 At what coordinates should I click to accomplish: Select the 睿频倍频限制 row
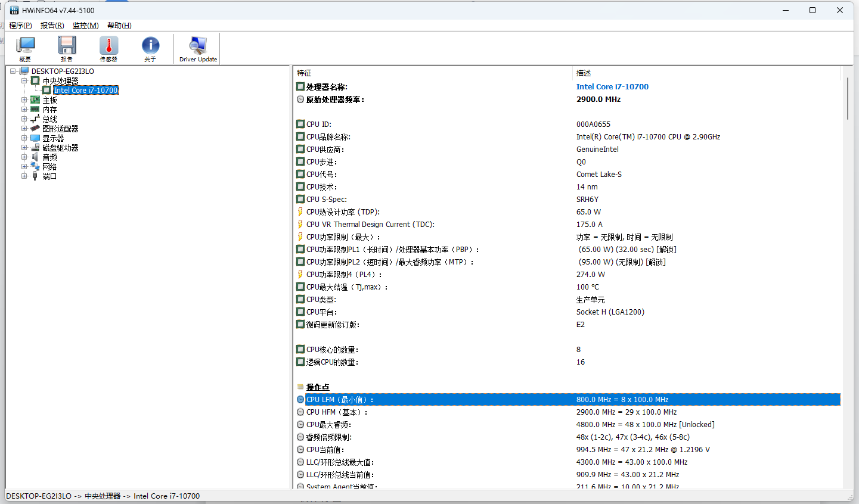click(568, 437)
